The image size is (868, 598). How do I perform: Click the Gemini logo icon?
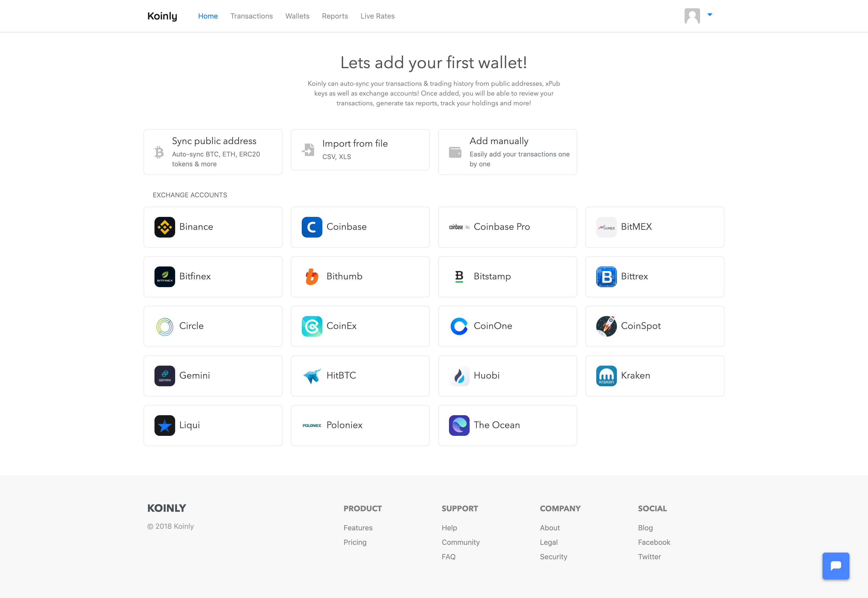[x=165, y=376]
